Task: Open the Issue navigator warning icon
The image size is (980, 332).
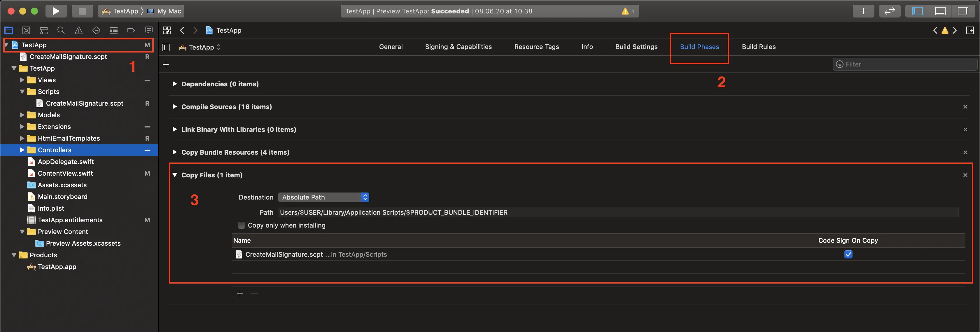Action: tap(79, 30)
